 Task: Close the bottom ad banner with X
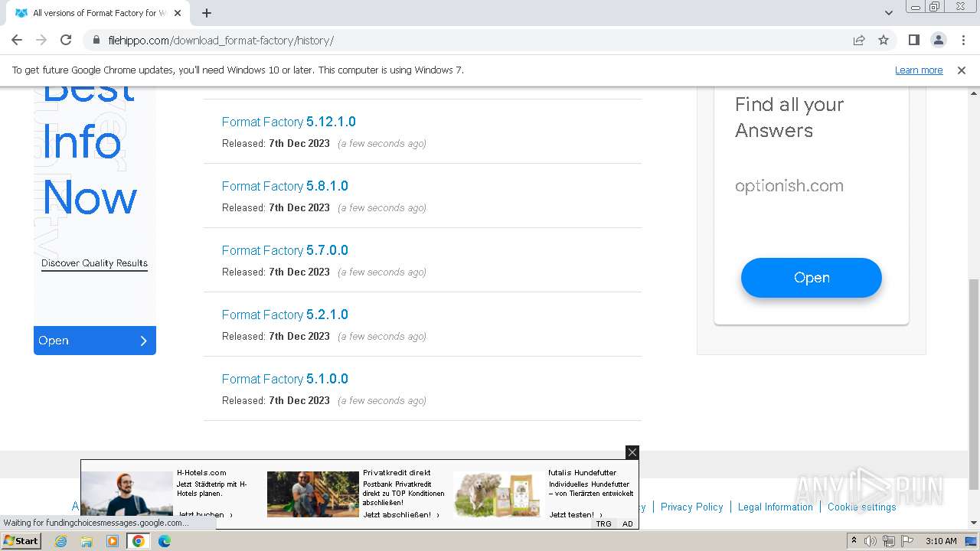(632, 452)
